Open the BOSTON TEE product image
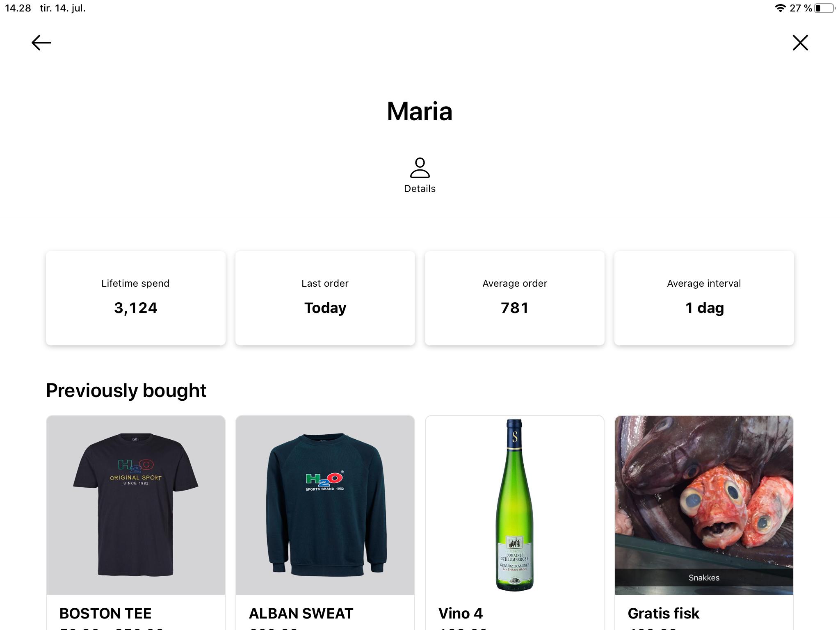Viewport: 840px width, 630px height. [x=136, y=505]
